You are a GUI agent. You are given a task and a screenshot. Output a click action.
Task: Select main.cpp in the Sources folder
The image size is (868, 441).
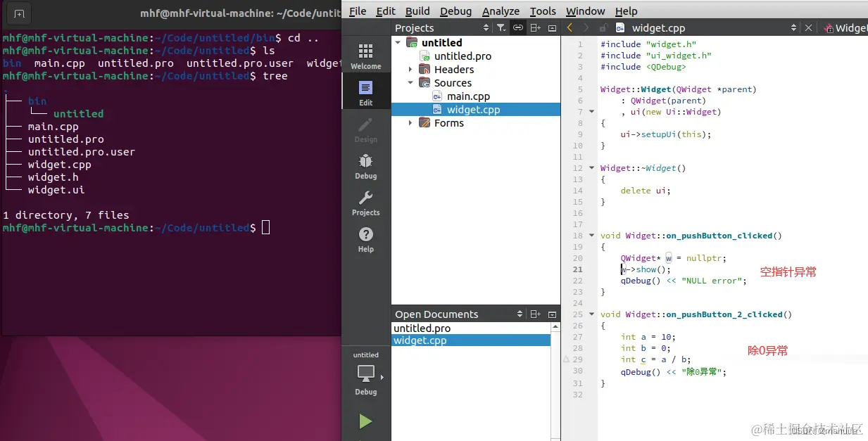[x=468, y=96]
